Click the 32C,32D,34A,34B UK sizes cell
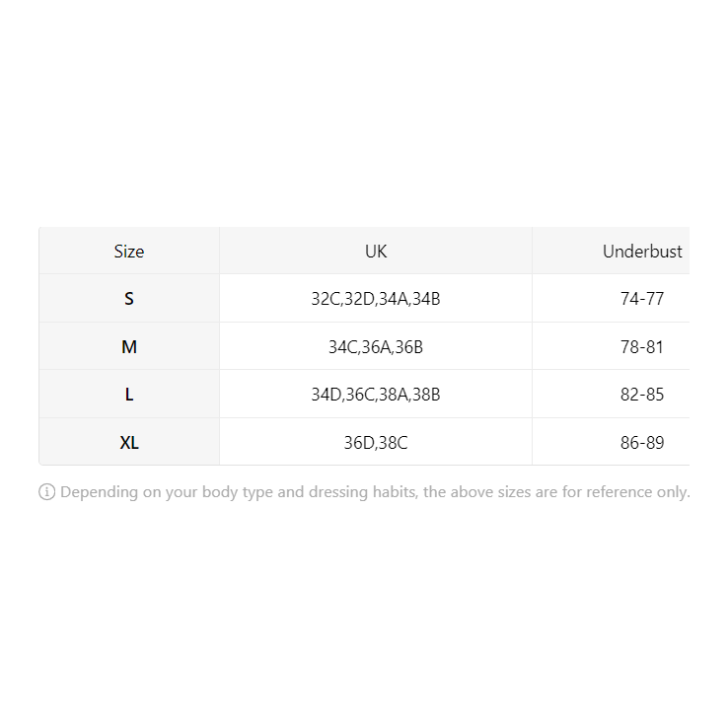Viewport: 728px width, 728px height. pyautogui.click(x=376, y=299)
